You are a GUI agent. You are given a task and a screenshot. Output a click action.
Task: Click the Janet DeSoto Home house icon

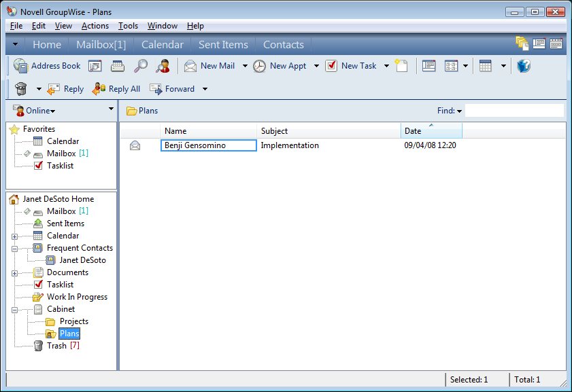tap(14, 199)
